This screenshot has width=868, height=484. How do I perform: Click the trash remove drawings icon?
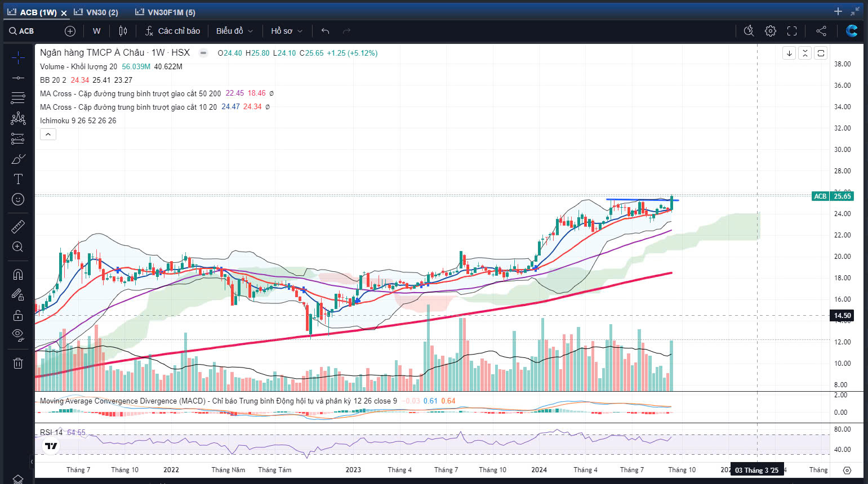tap(18, 363)
